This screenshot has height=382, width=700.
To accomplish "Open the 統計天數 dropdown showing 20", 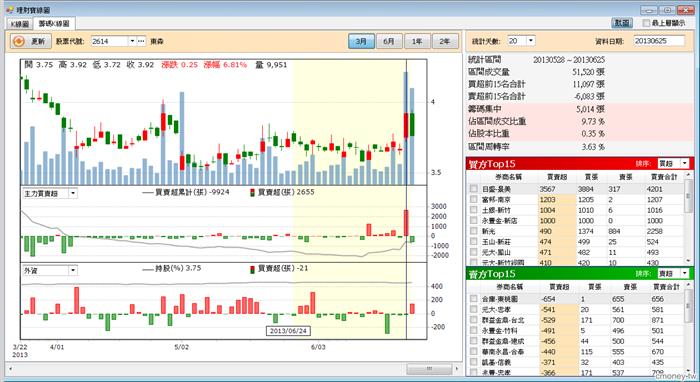I will [x=530, y=41].
